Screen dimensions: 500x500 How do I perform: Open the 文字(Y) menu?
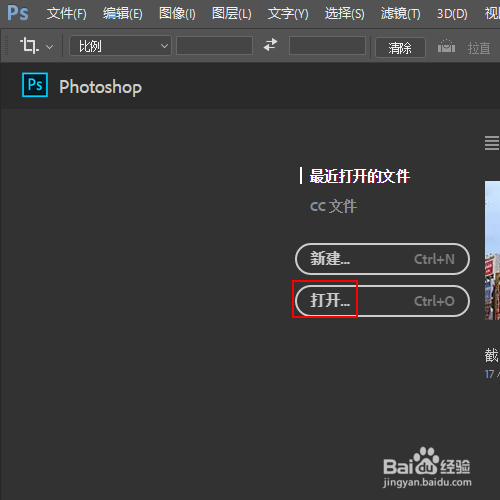point(288,14)
